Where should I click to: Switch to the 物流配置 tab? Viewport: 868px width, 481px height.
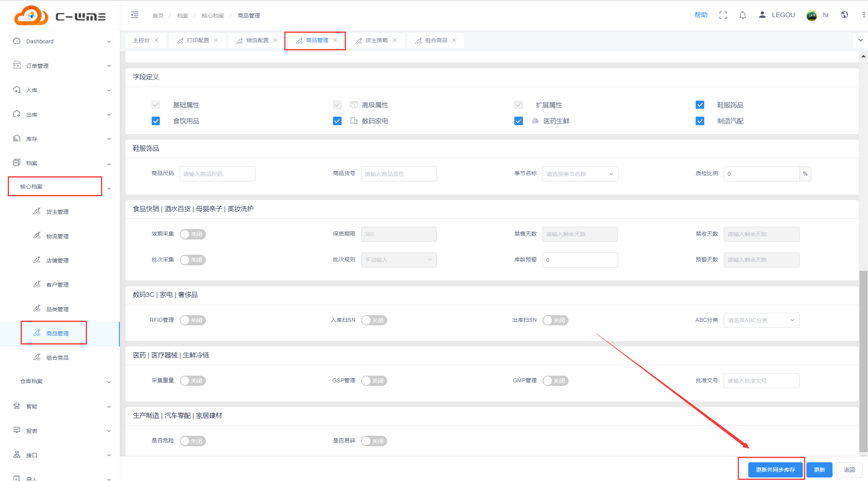pos(257,40)
